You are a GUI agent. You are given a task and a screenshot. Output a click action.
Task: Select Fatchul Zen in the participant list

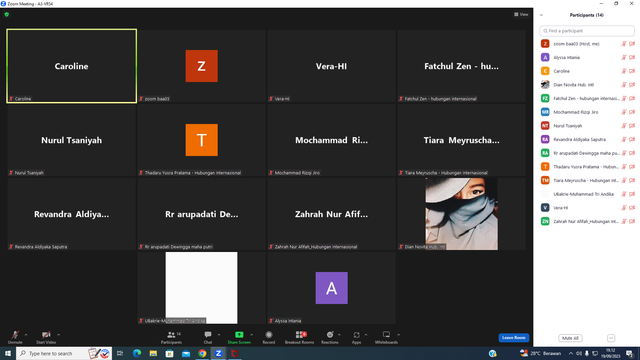click(x=587, y=98)
